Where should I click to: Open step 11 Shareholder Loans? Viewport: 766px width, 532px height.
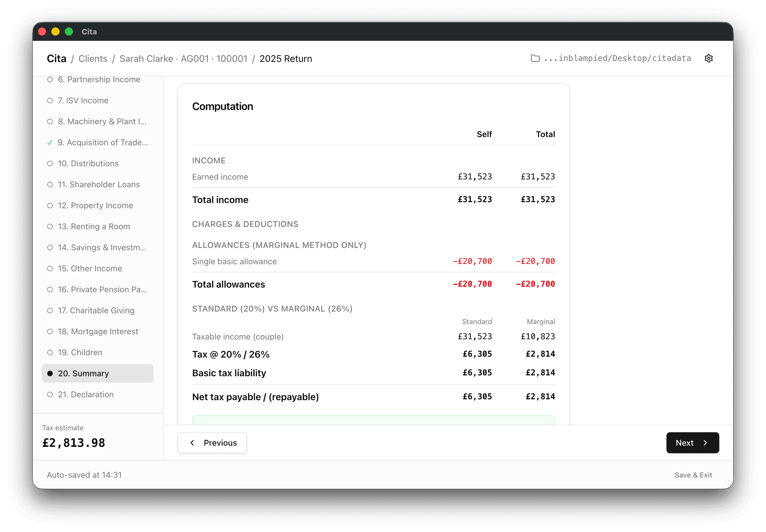[98, 184]
